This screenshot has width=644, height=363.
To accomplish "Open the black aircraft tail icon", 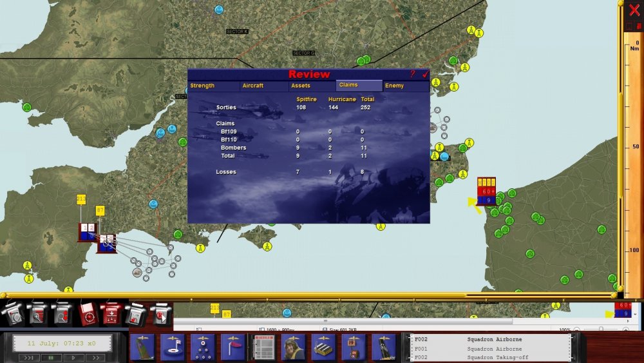I will [384, 347].
